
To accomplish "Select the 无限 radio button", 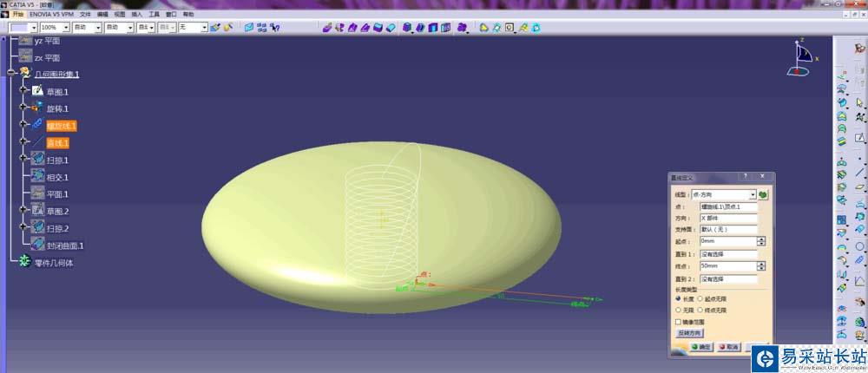I will click(679, 310).
